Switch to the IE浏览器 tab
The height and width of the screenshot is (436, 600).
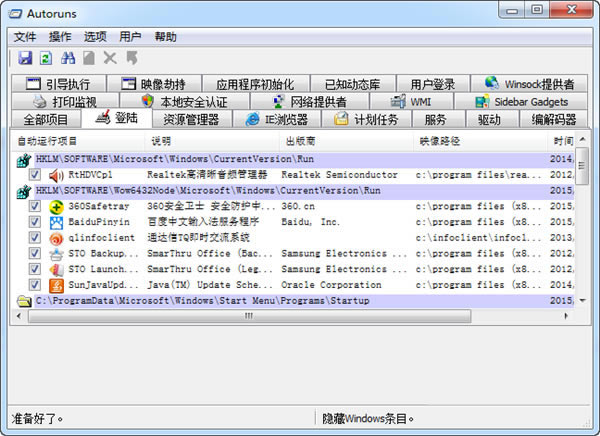tap(279, 120)
